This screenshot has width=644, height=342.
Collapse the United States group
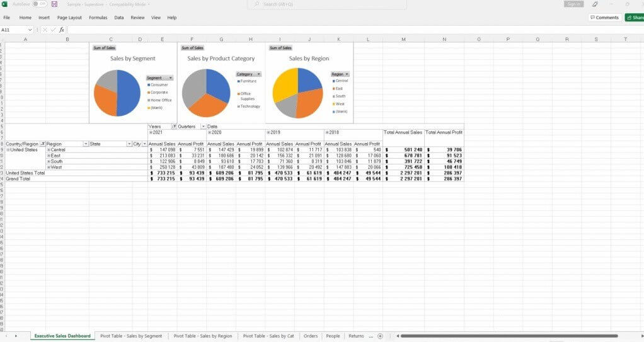point(8,150)
